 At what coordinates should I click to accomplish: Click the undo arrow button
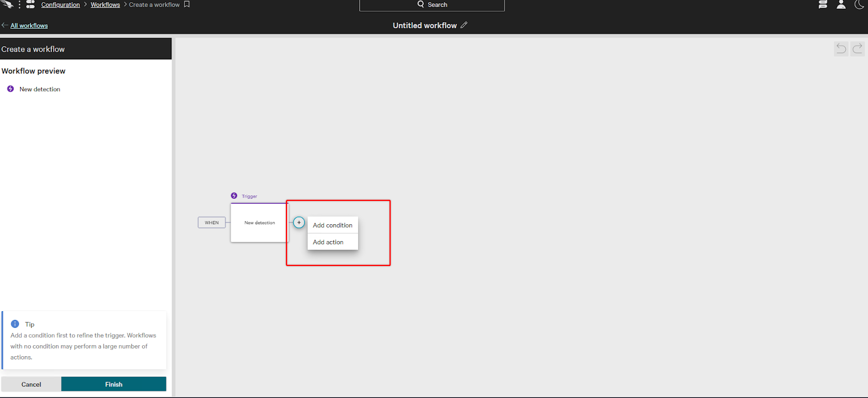click(841, 49)
